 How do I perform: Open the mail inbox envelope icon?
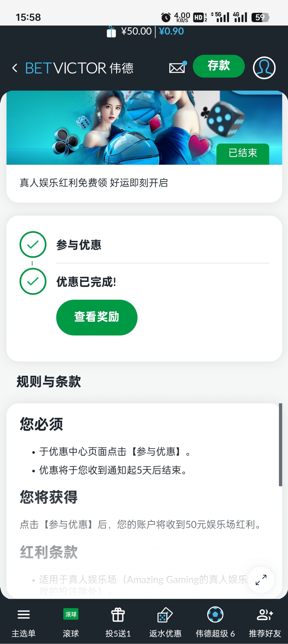(x=177, y=68)
